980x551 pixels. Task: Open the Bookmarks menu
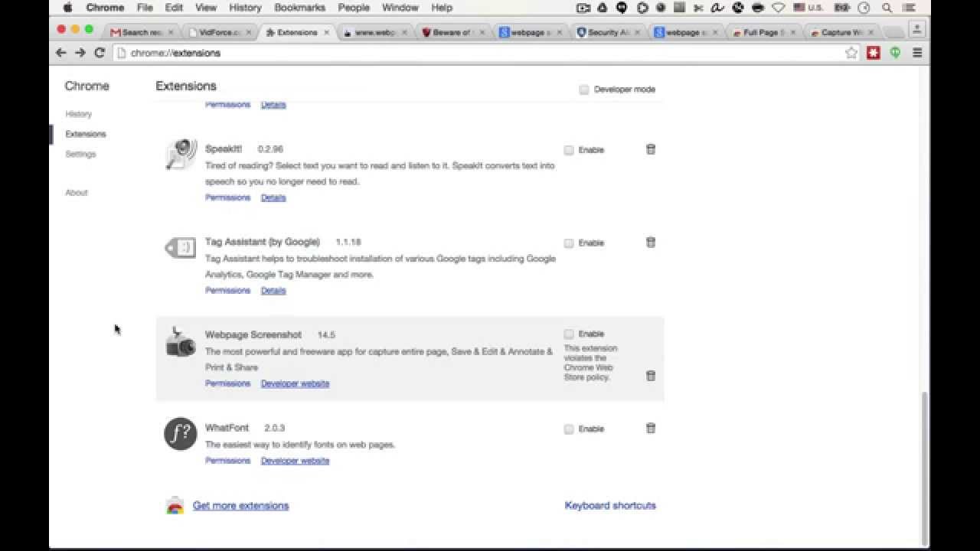tap(299, 8)
